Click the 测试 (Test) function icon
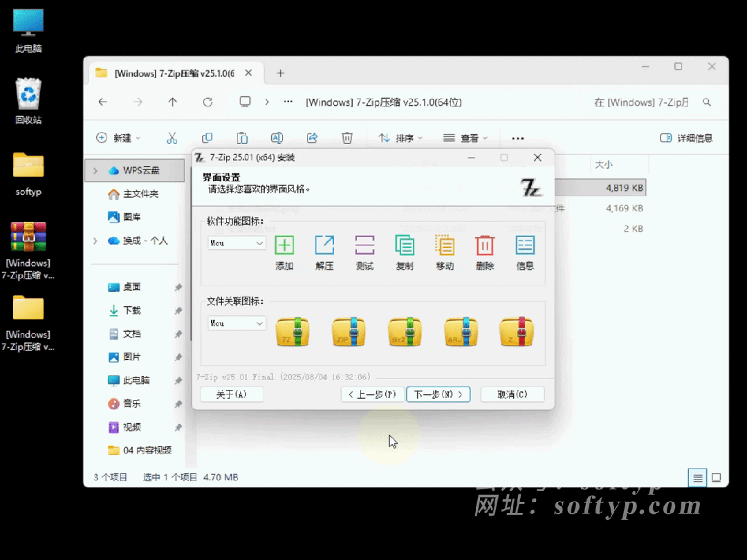Image resolution: width=747 pixels, height=560 pixels. (x=365, y=245)
